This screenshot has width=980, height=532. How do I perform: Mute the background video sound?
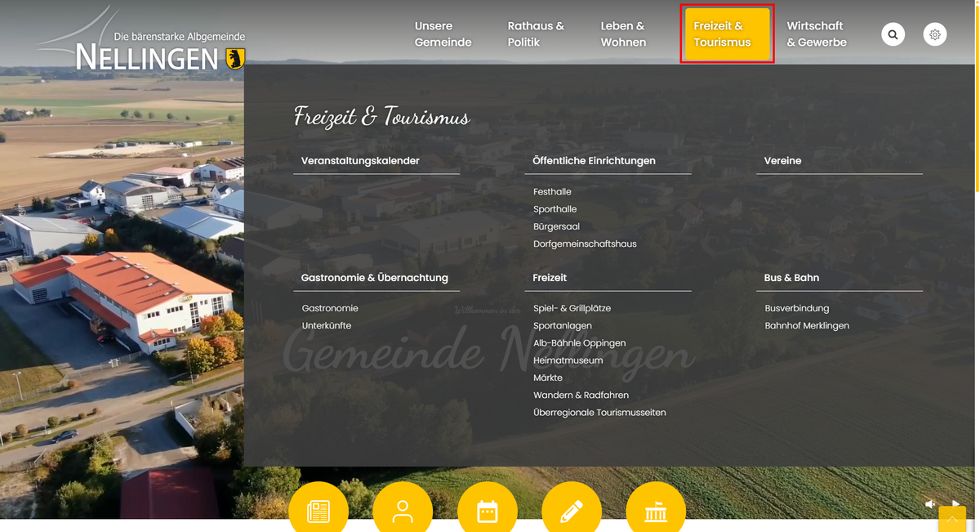[930, 504]
